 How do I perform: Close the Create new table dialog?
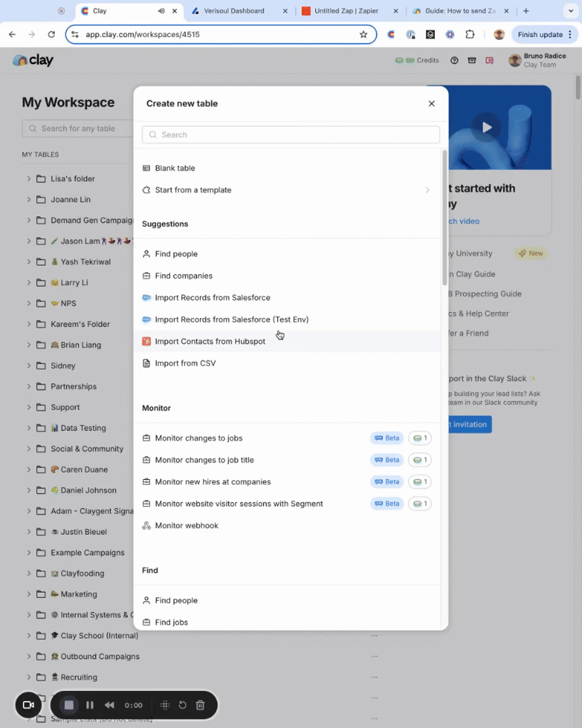pyautogui.click(x=431, y=104)
